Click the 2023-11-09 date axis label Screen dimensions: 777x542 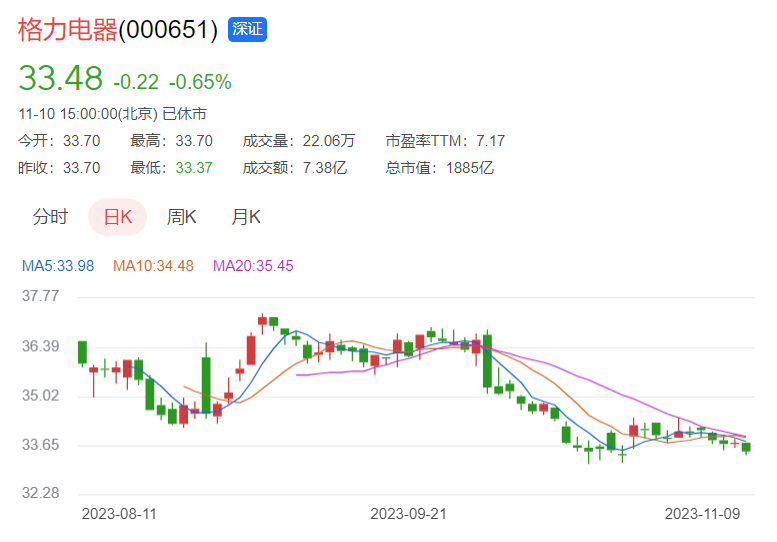click(702, 514)
